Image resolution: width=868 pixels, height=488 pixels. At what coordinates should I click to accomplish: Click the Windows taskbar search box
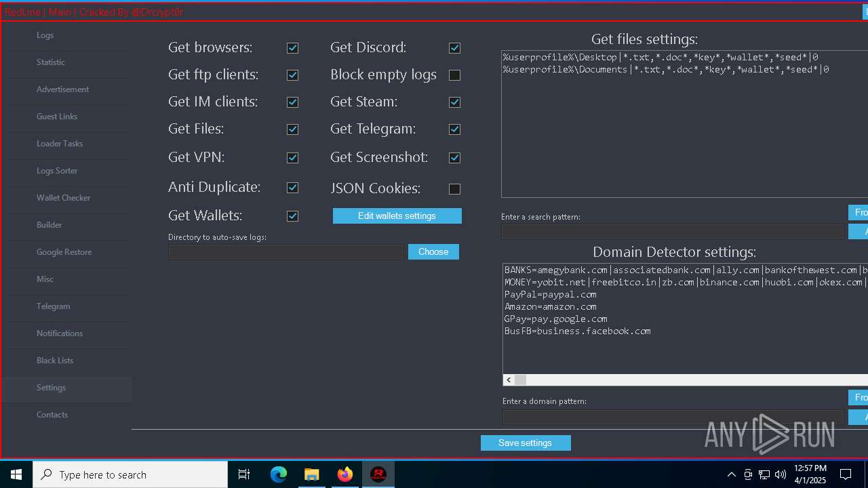click(x=130, y=474)
